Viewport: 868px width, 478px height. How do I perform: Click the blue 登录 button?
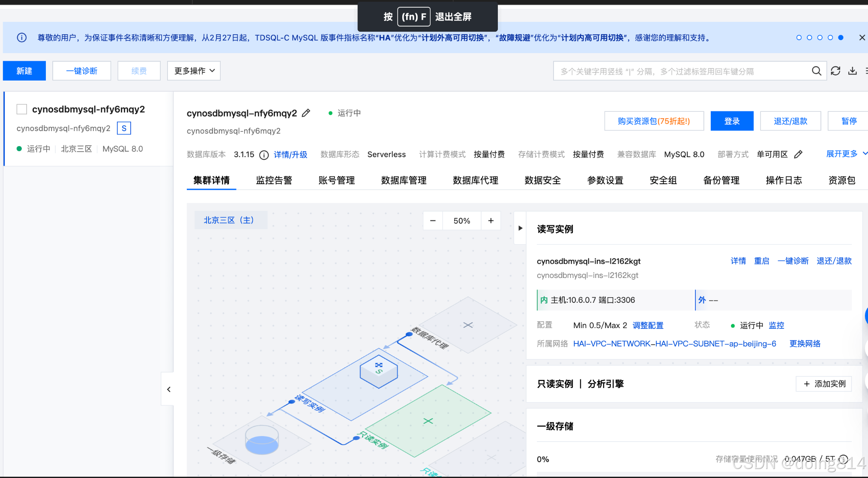pos(732,121)
